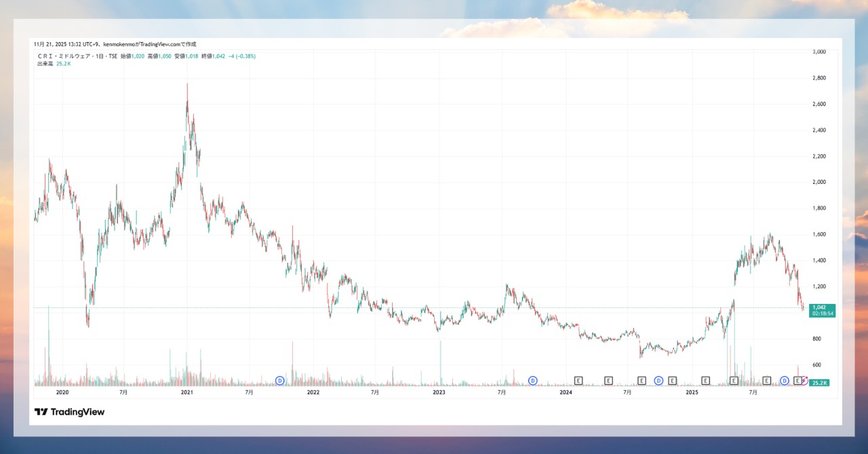Click the leftmost D dividend marker
868x454 pixels.
pos(279,381)
